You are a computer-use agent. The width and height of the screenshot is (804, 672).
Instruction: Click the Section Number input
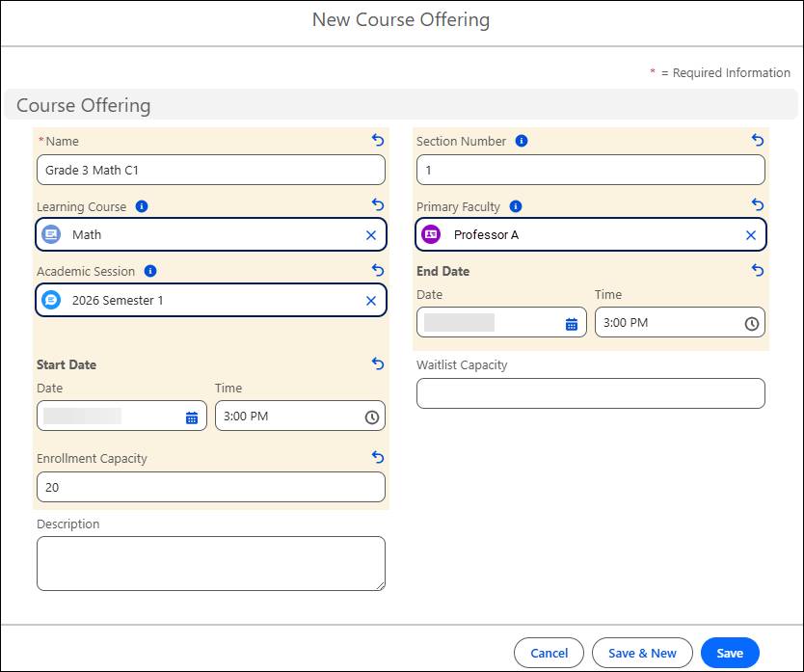[x=591, y=170]
